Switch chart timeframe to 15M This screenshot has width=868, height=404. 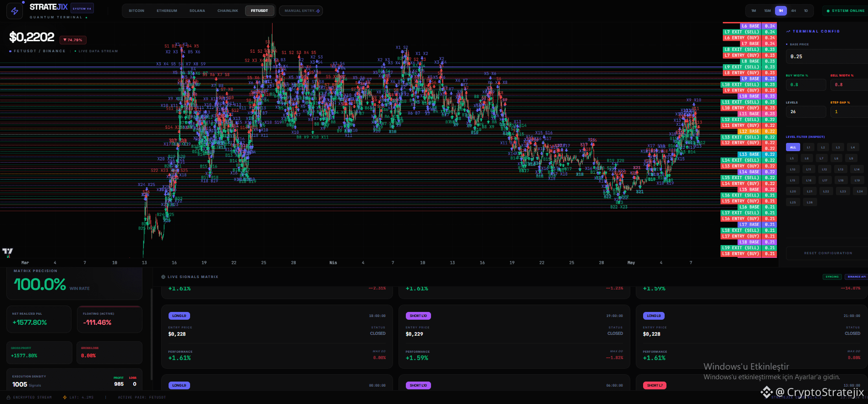point(767,11)
